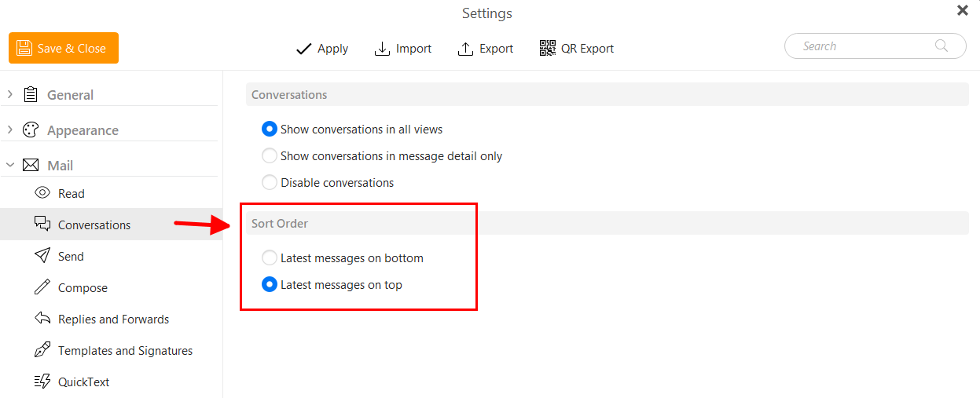This screenshot has height=398, width=980.
Task: Click the Templates and Signatures pen icon
Action: [42, 349]
